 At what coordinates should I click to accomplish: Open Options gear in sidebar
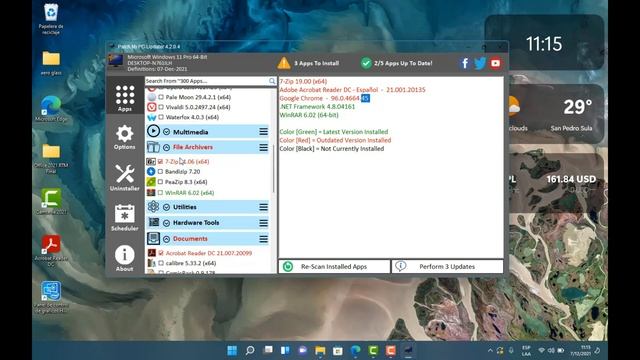[124, 137]
